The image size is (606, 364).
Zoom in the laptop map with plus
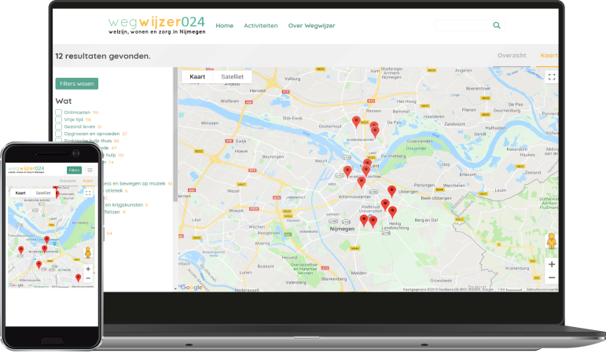pos(552,264)
